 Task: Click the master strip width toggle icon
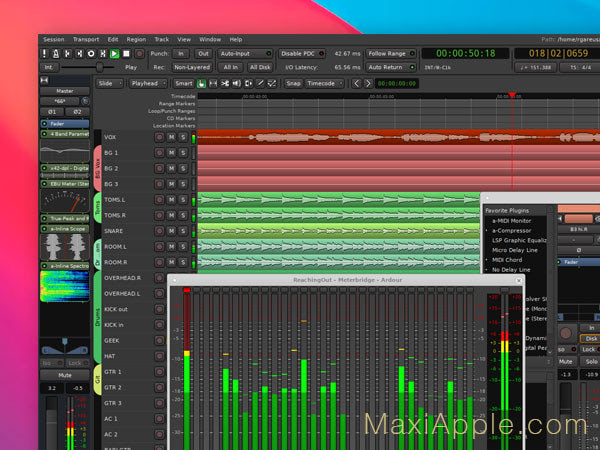click(44, 80)
